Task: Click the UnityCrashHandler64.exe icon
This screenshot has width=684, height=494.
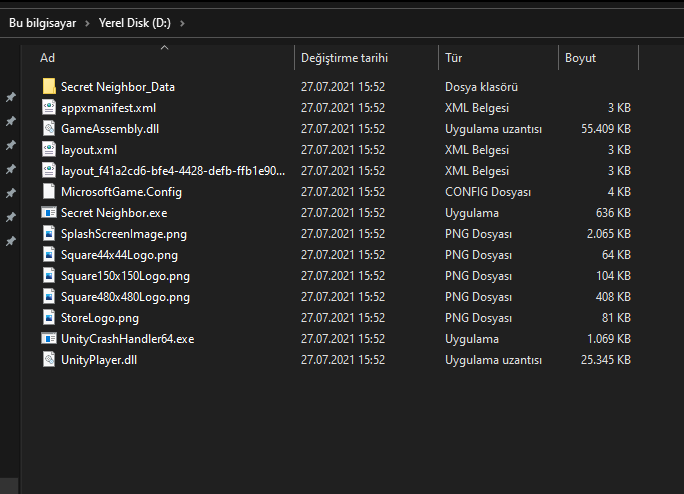Action: coord(49,339)
